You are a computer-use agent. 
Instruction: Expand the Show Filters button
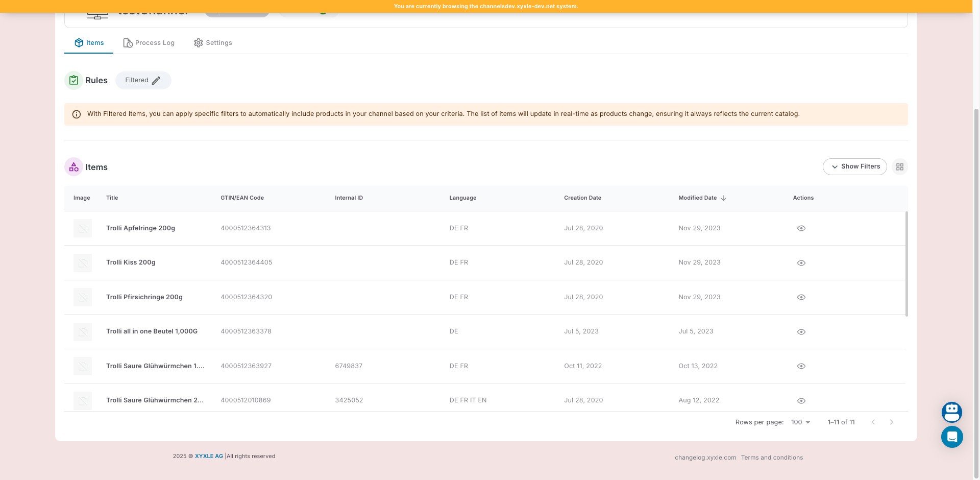tap(854, 167)
